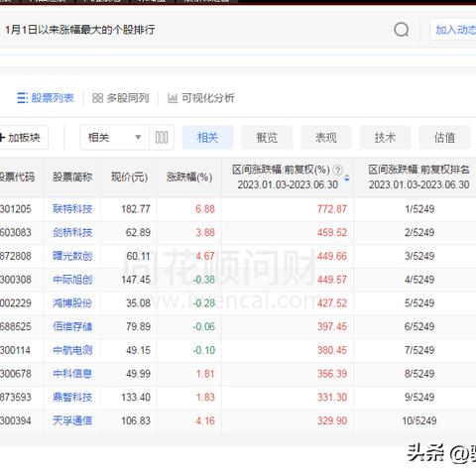Image resolution: width=476 pixels, height=476 pixels.
Task: Click daily change value 4.16
Action: (x=205, y=420)
